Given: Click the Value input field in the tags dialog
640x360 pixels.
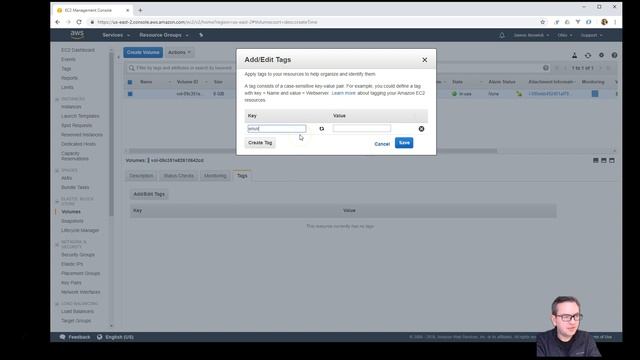Looking at the screenshot, I should pyautogui.click(x=362, y=129).
